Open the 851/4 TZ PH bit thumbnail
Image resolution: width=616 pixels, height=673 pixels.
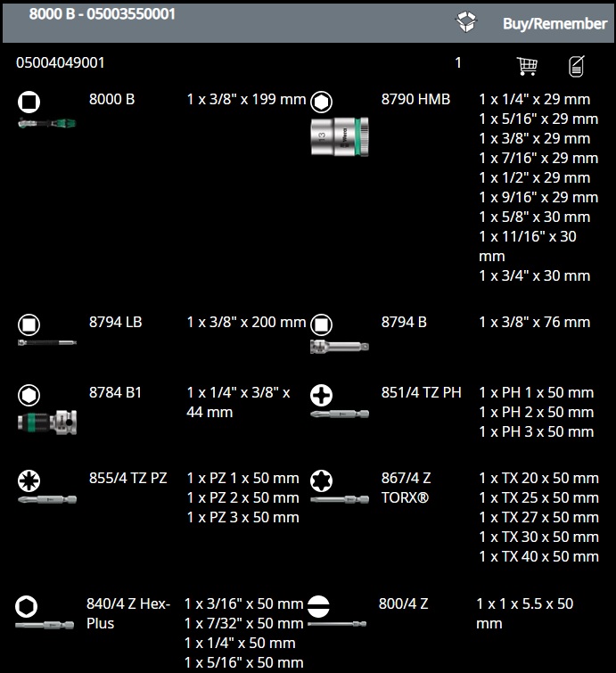click(340, 414)
